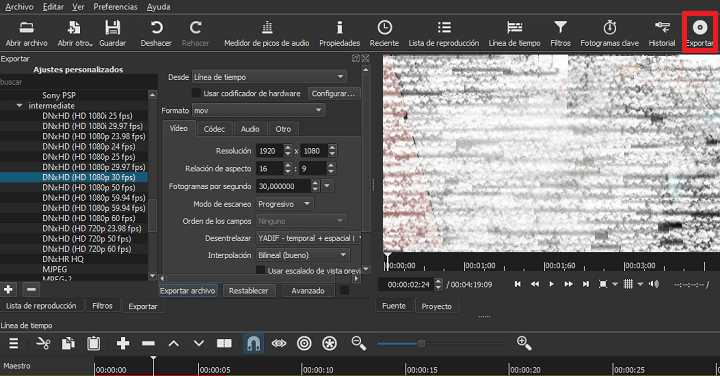The width and height of the screenshot is (720, 376).
Task: Lift clip with the up chevron icon
Action: [x=174, y=343]
